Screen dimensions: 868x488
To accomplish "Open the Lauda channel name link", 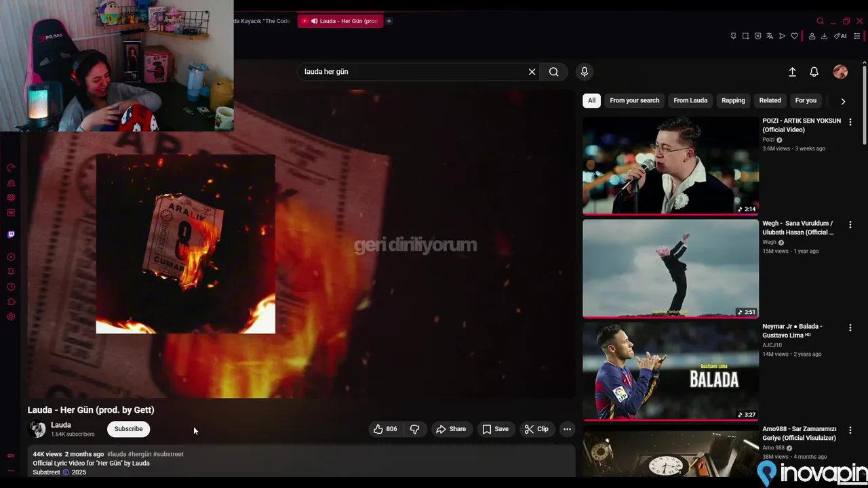I will point(61,425).
